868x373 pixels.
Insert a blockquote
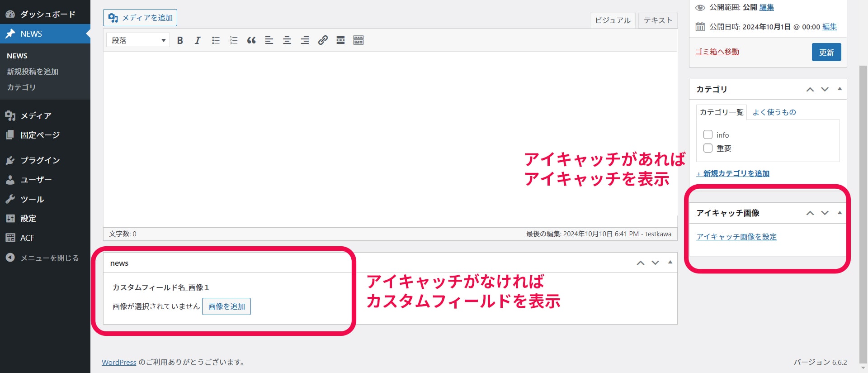point(251,40)
